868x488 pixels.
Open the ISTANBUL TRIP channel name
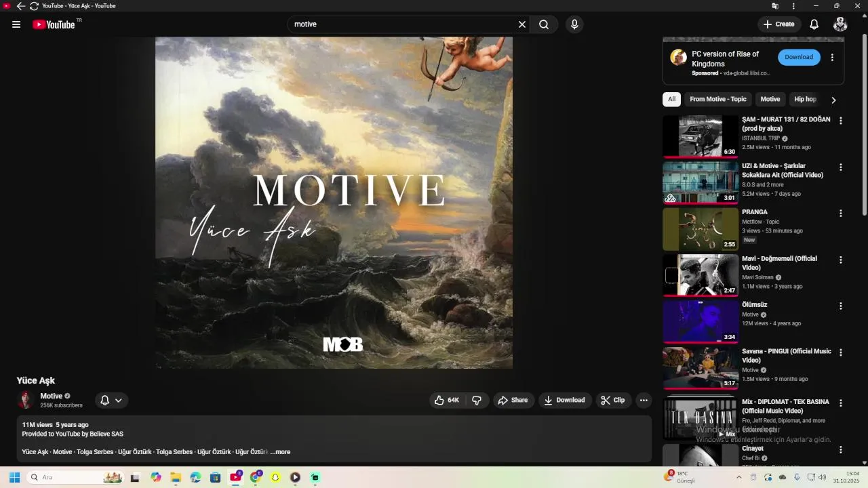pos(761,138)
